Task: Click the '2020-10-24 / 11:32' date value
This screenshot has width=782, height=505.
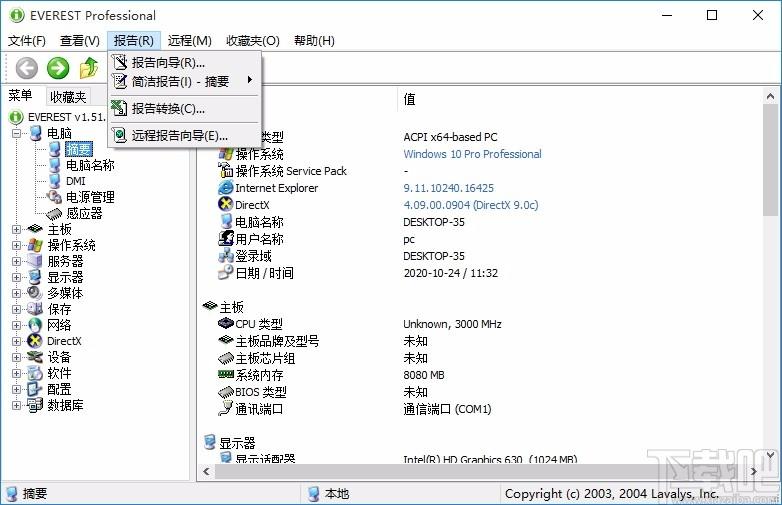Action: [451, 273]
